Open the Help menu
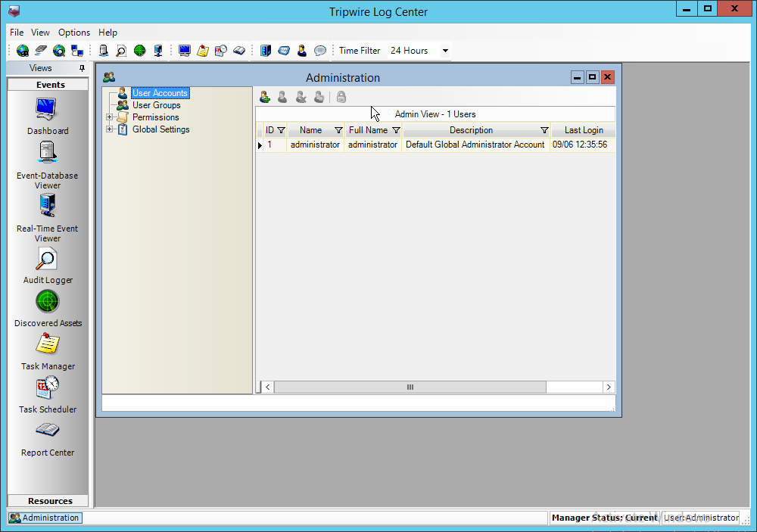757x532 pixels. [107, 33]
